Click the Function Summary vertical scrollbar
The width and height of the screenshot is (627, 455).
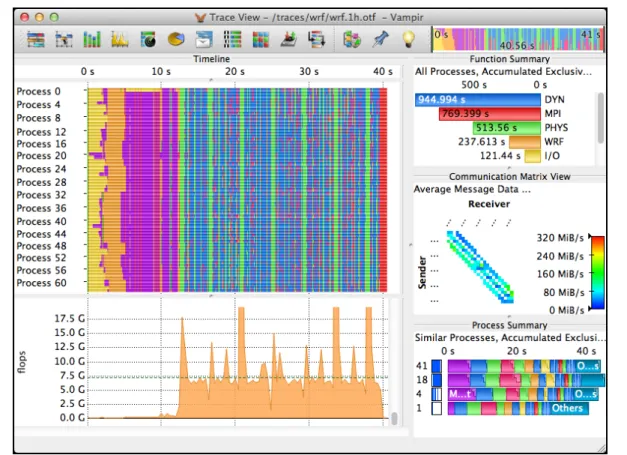pyautogui.click(x=601, y=118)
